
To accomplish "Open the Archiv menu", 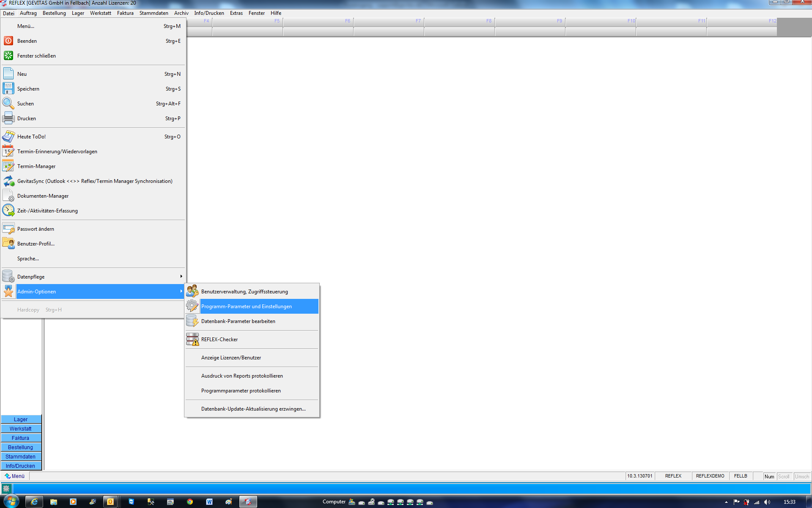I will click(x=181, y=13).
